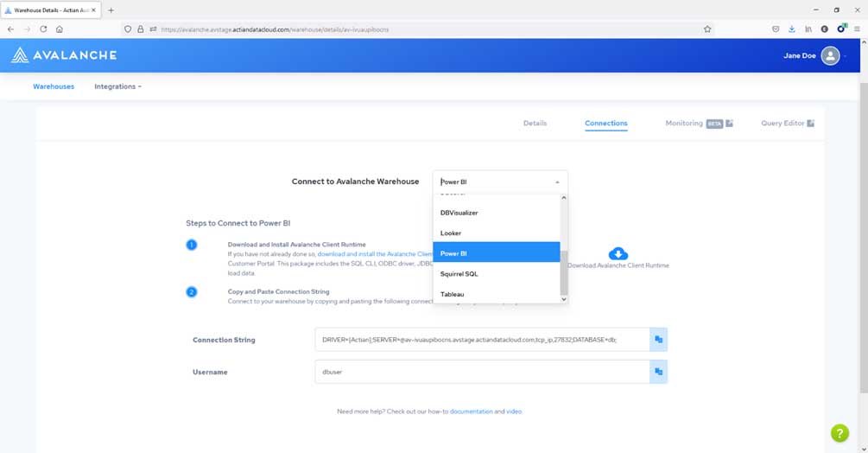Click the Copy and Paste Connection String heading
This screenshot has width=868, height=453.
click(278, 291)
